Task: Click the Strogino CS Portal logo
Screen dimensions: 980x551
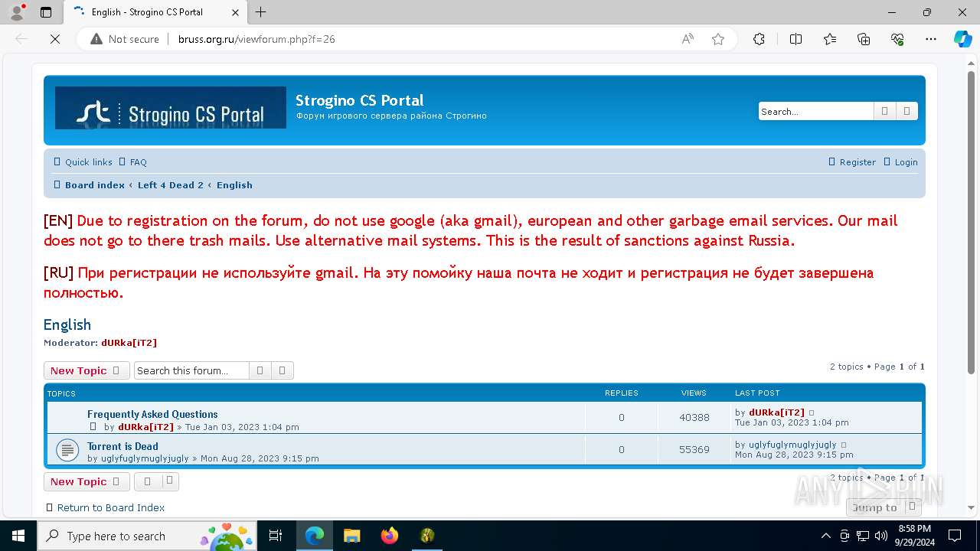Action: tap(171, 108)
